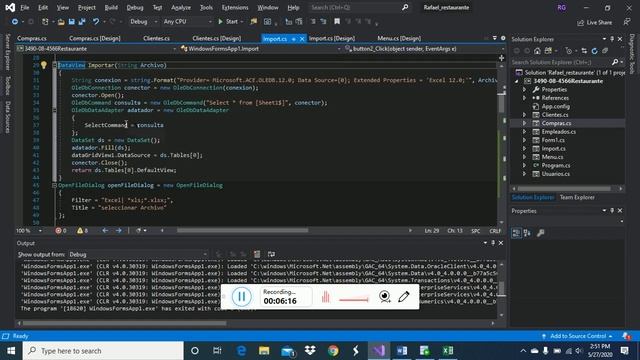Viewport: 640px width, 360px height.
Task: Switch to Import.cs [Design] tab
Action: pyautogui.click(x=332, y=38)
